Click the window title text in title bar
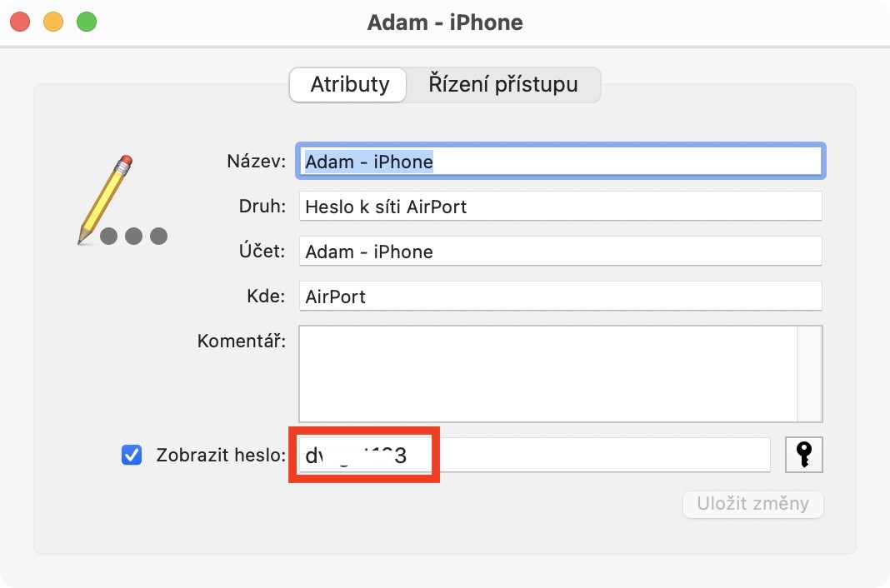 coord(445,22)
